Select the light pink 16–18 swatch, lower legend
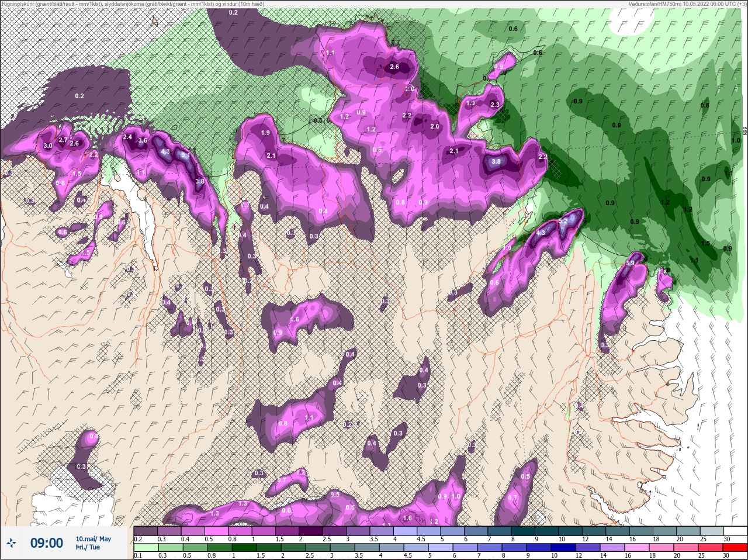 point(637,547)
